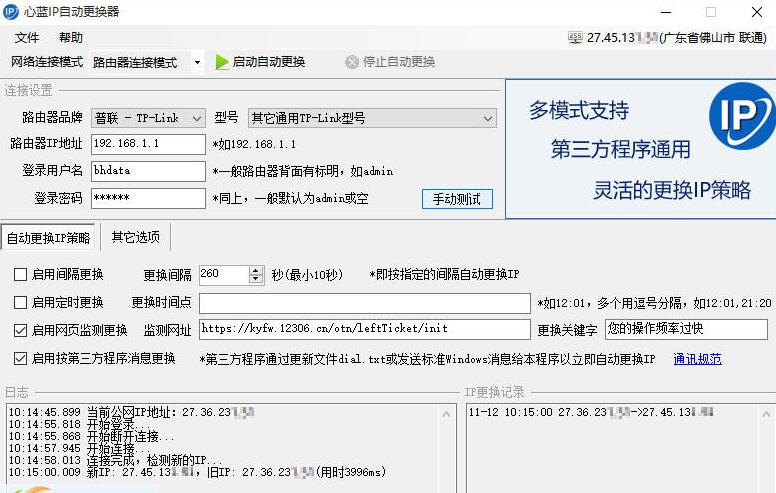Image resolution: width=776 pixels, height=493 pixels.
Task: Open the router brand TP-Link dropdown
Action: (x=196, y=118)
